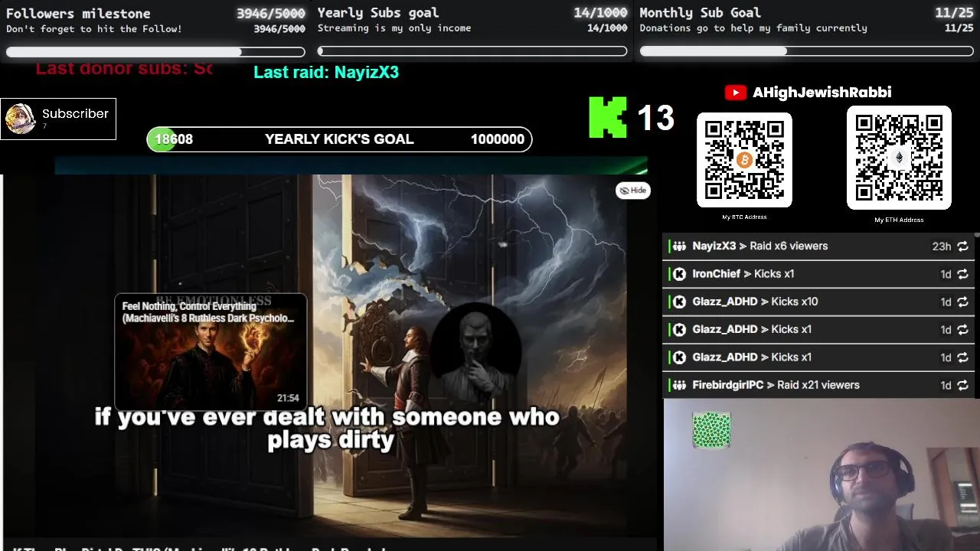Click the Subscriber label
The width and height of the screenshot is (980, 551).
(x=75, y=113)
